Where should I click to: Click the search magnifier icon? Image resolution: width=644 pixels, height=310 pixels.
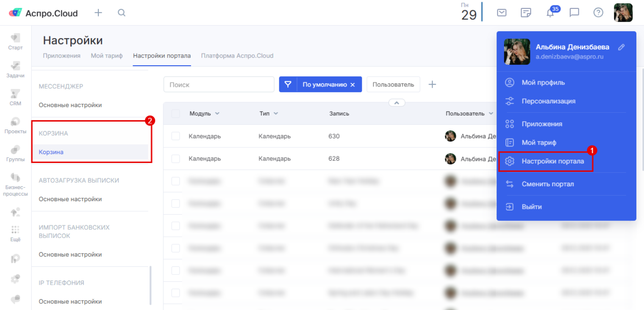tap(122, 13)
